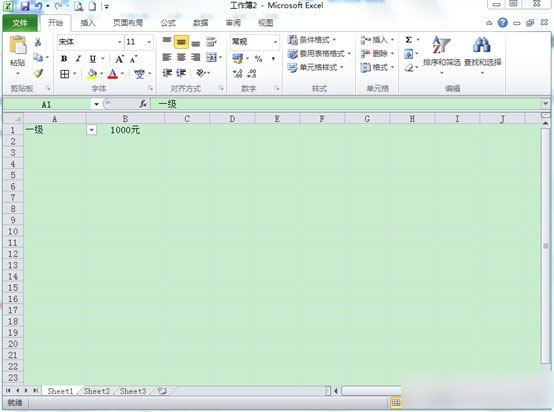Increase indent icon
The height and width of the screenshot is (412, 554).
181,73
